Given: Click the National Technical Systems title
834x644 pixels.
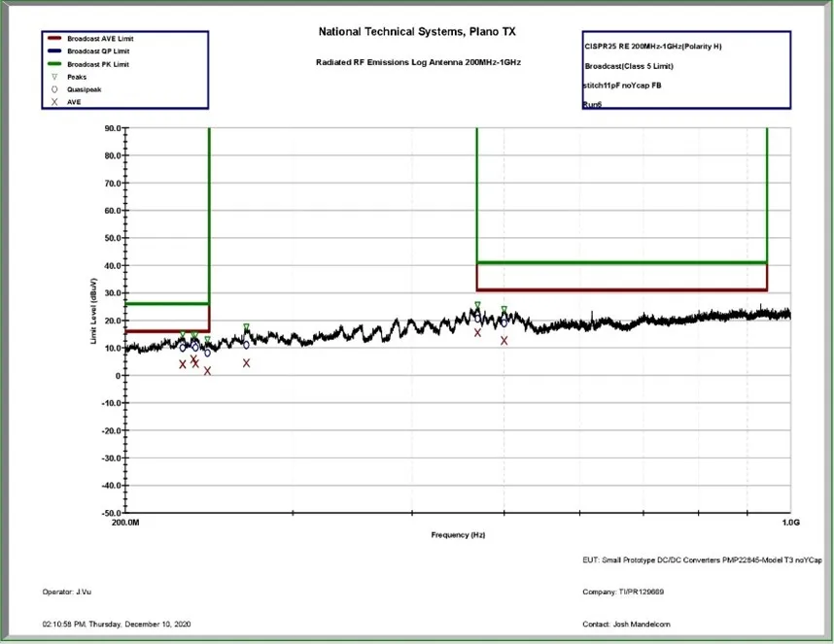Looking at the screenshot, I should point(418,32).
